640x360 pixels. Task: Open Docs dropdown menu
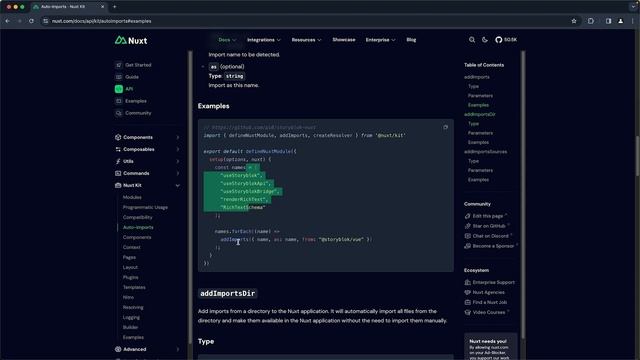[x=227, y=40]
